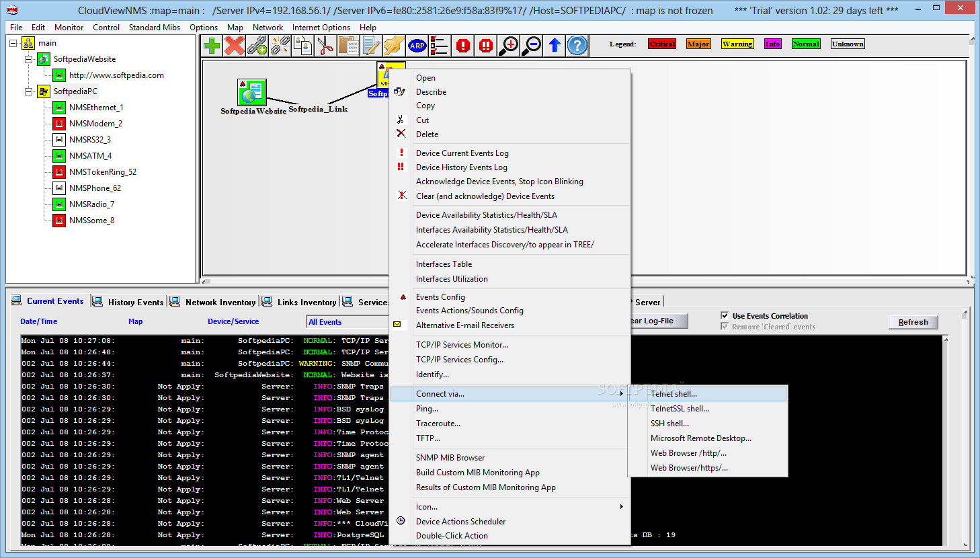
Task: Click the white NMSRS32_3 interface icon
Action: coord(59,140)
